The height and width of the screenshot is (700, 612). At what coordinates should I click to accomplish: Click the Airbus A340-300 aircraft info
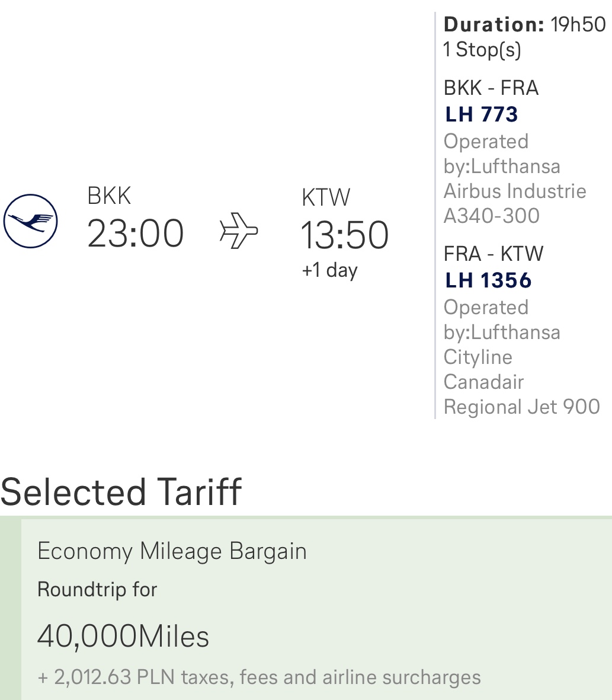point(515,203)
